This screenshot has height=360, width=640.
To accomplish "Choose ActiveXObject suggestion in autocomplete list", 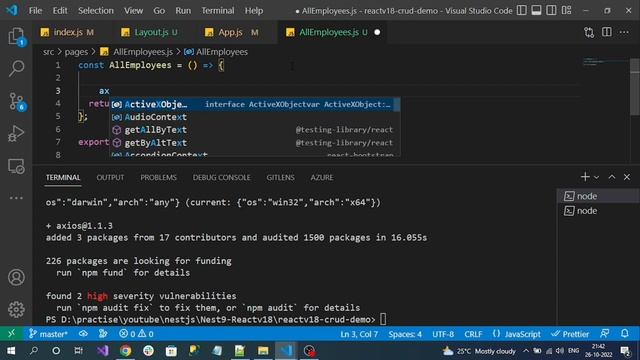I will [255, 104].
